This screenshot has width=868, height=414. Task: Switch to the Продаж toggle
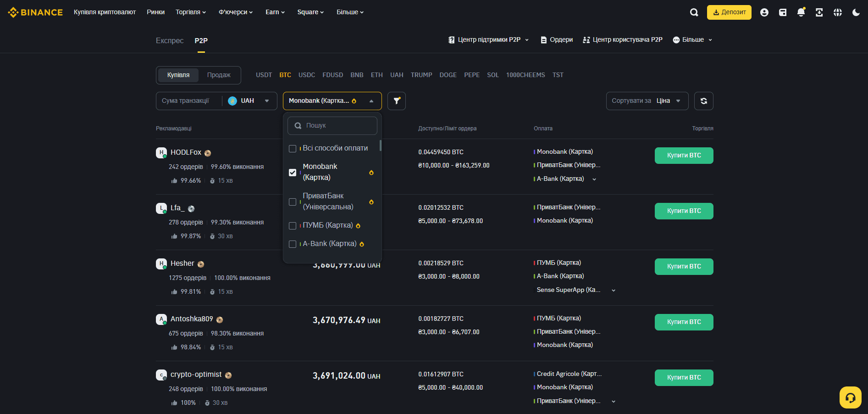click(219, 75)
